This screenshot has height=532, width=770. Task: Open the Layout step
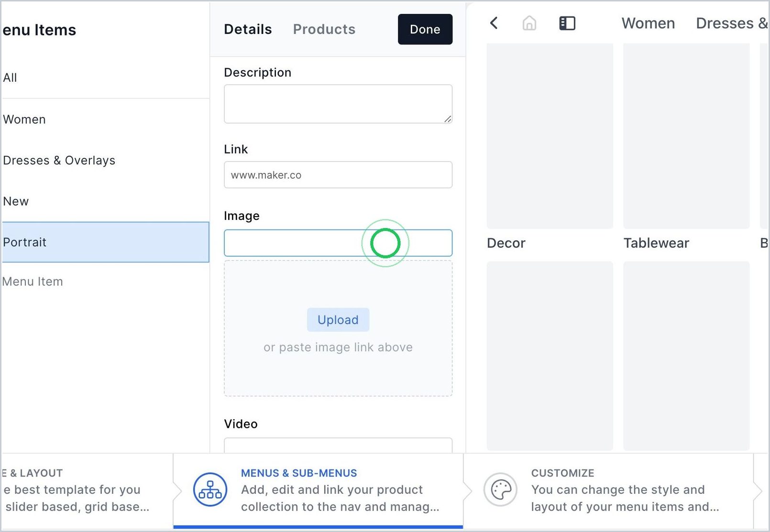pos(86,490)
